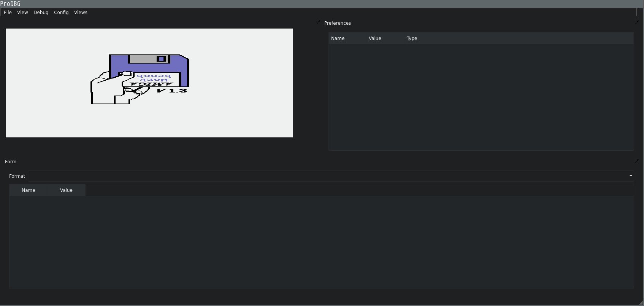The height and width of the screenshot is (306, 644).
Task: Open the Config menu
Action: (x=61, y=13)
